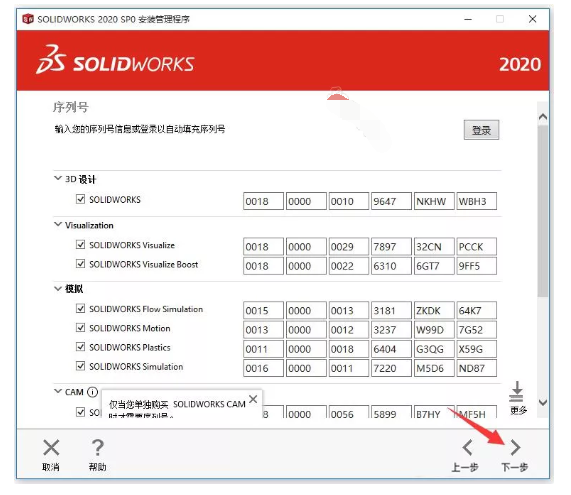Click Motion serial field 3237
This screenshot has width=571, height=495.
[x=391, y=330]
